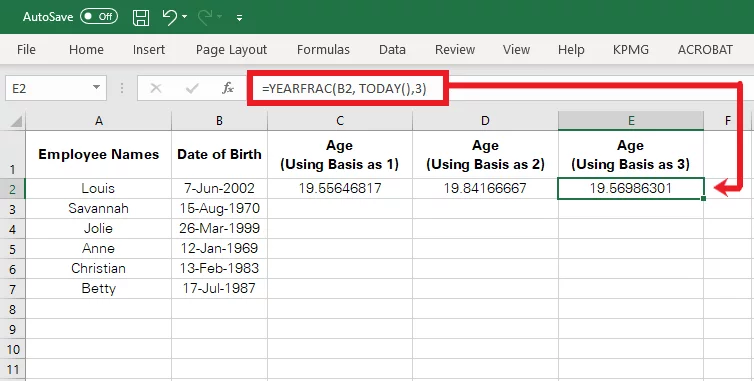Select column C header
Viewport: 754px width, 381px height.
point(340,121)
